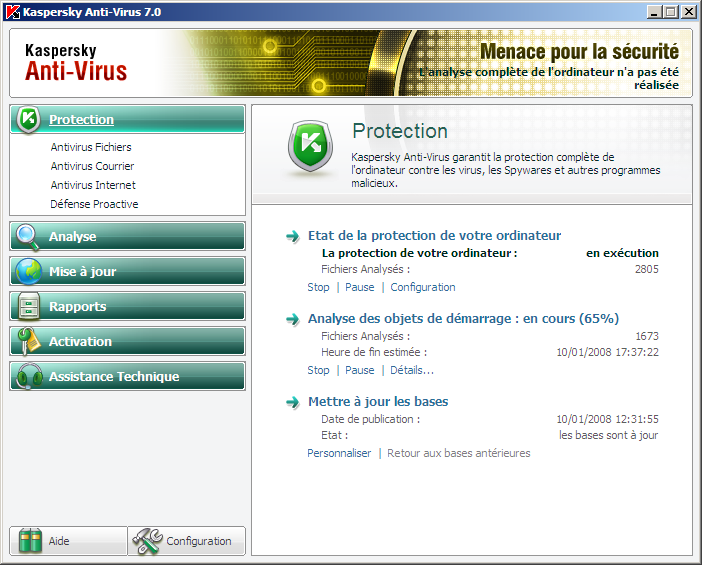Stop the computer protection
This screenshot has height=565, width=702.
[318, 287]
